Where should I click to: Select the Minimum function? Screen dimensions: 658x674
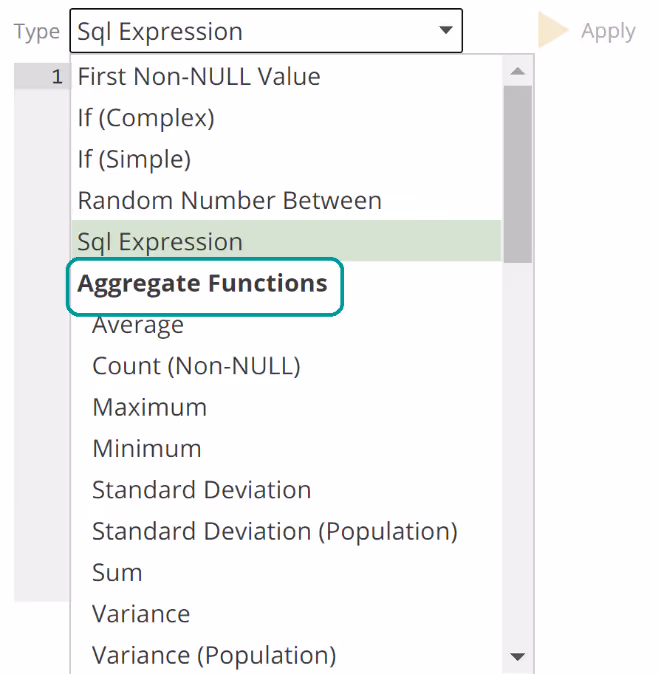tap(146, 449)
